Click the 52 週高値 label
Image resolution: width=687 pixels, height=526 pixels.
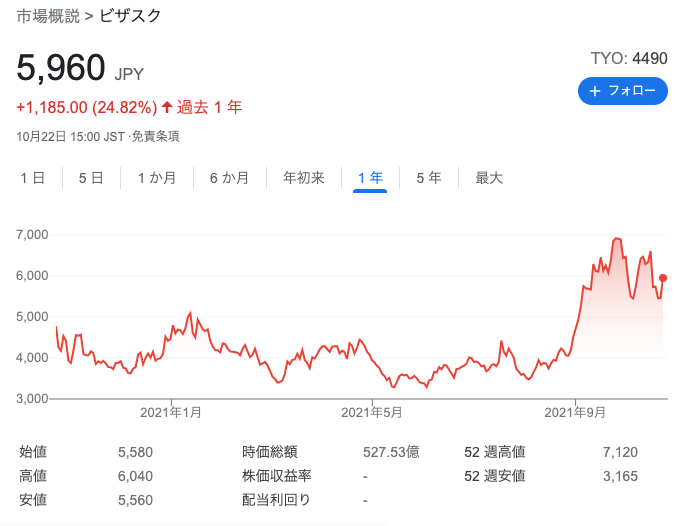pos(495,452)
